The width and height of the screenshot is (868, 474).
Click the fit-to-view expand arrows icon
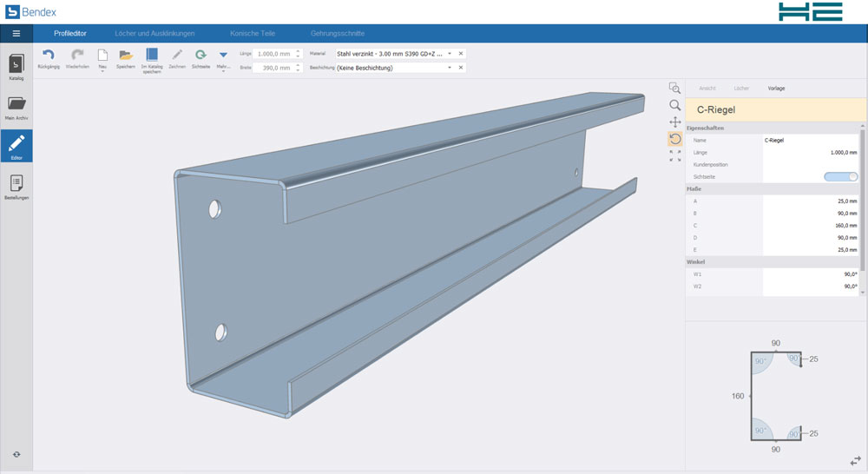(674, 156)
